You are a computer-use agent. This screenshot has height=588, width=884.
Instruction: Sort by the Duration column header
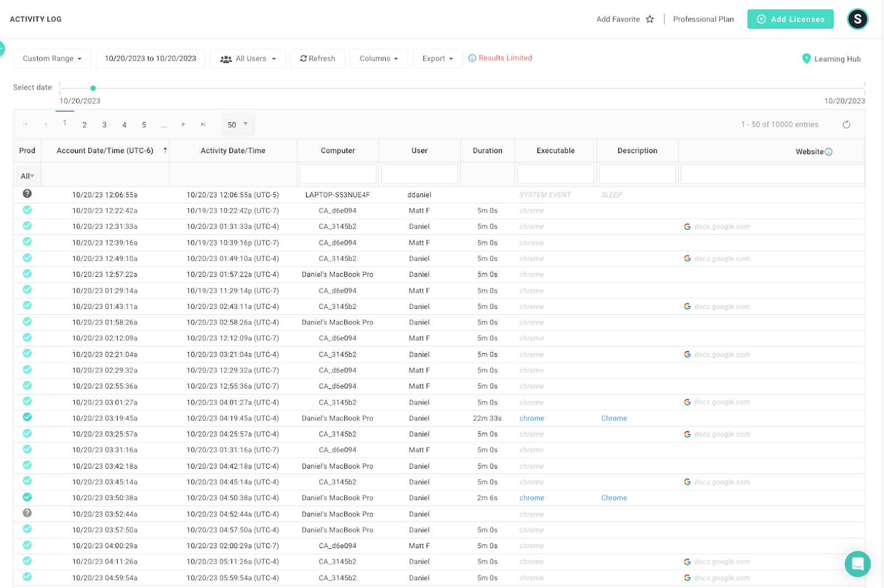tap(487, 150)
